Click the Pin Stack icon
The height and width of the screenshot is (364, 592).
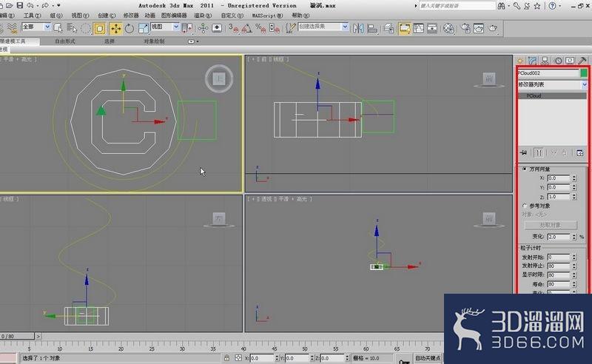click(x=523, y=152)
